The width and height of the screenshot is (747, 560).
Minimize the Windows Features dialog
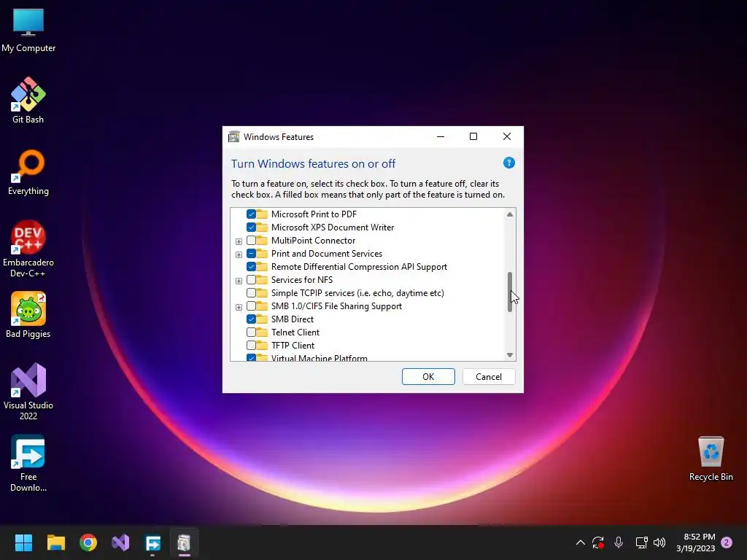(x=441, y=136)
